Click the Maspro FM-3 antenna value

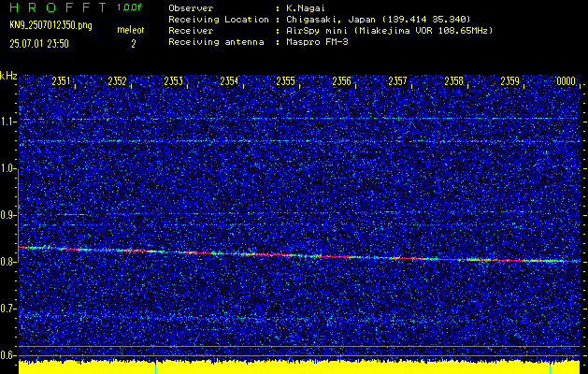[x=317, y=42]
